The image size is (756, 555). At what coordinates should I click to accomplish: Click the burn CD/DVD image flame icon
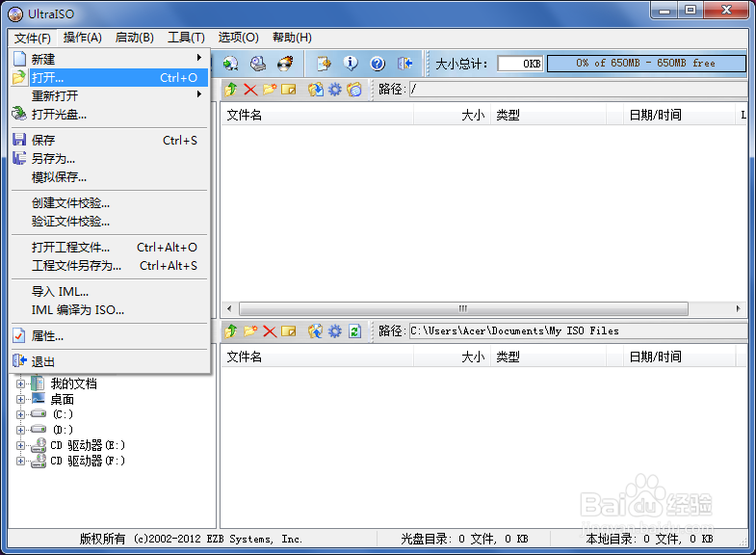(x=285, y=64)
